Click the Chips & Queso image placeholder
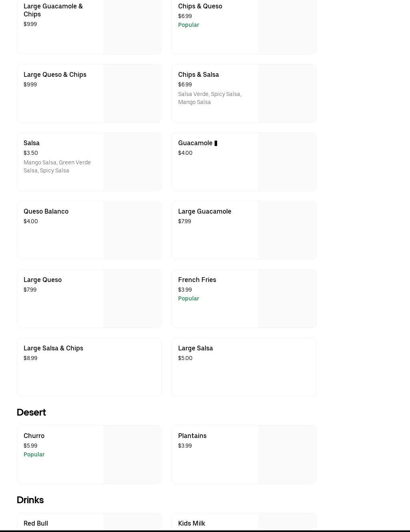The width and height of the screenshot is (410, 532). click(x=287, y=27)
